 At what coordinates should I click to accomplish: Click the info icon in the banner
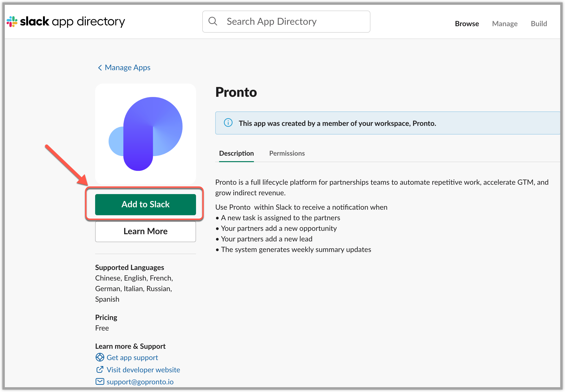[x=228, y=122]
